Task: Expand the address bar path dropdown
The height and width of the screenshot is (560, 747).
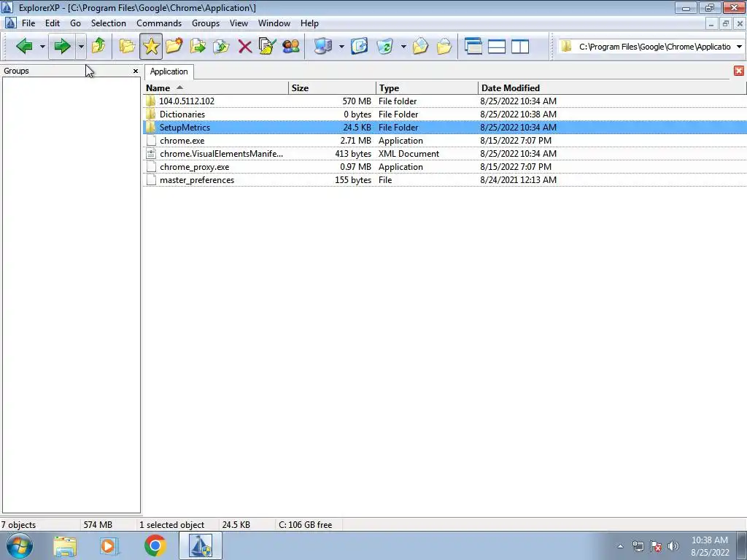Action: click(739, 47)
